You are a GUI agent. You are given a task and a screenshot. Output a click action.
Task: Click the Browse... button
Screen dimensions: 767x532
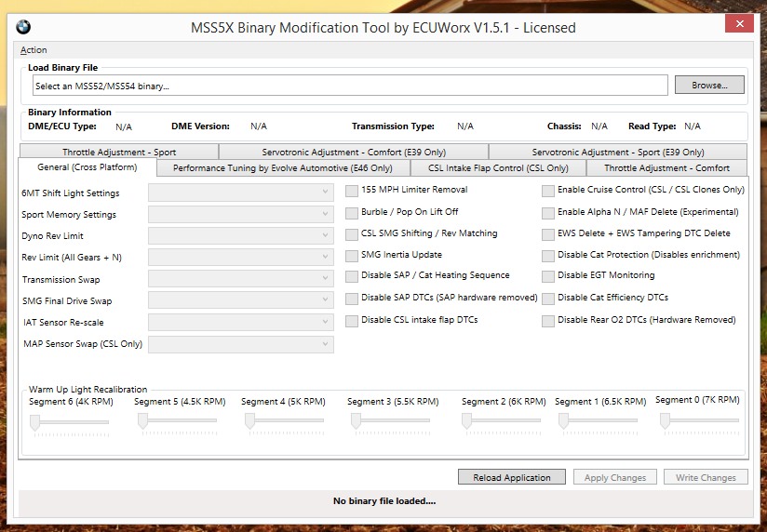point(709,85)
